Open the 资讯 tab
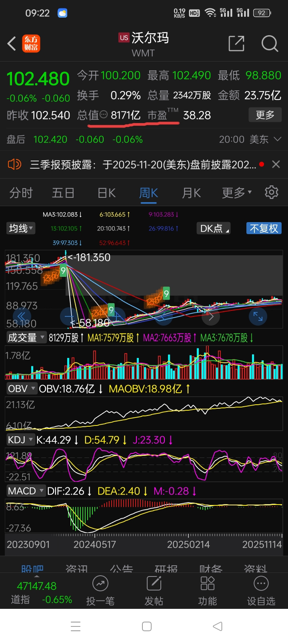288x644 pixels. 77,568
